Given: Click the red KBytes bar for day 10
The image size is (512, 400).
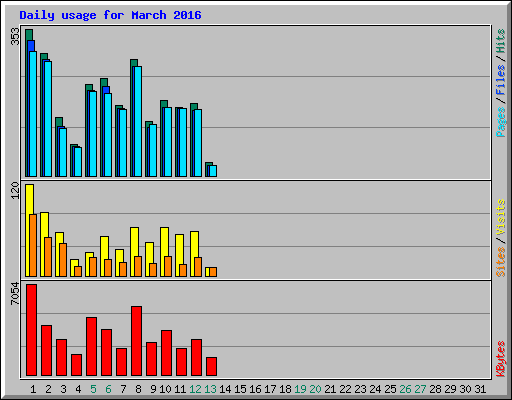Looking at the screenshot, I should 166,353.
